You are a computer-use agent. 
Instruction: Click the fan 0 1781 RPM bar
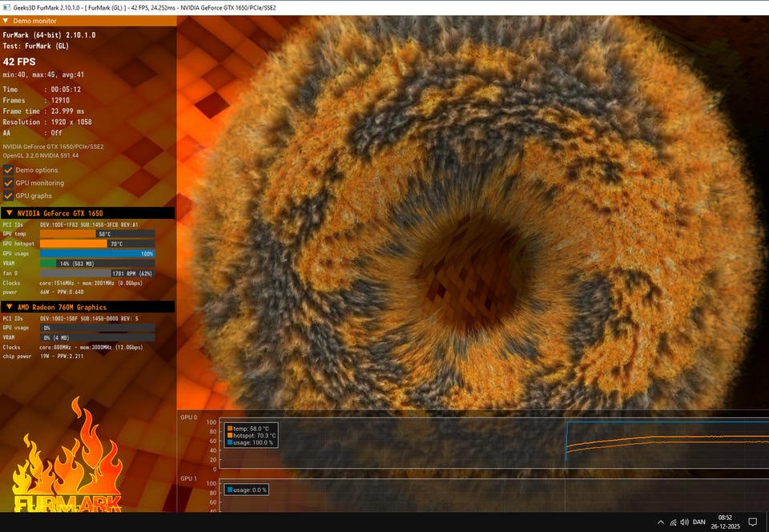pos(97,273)
